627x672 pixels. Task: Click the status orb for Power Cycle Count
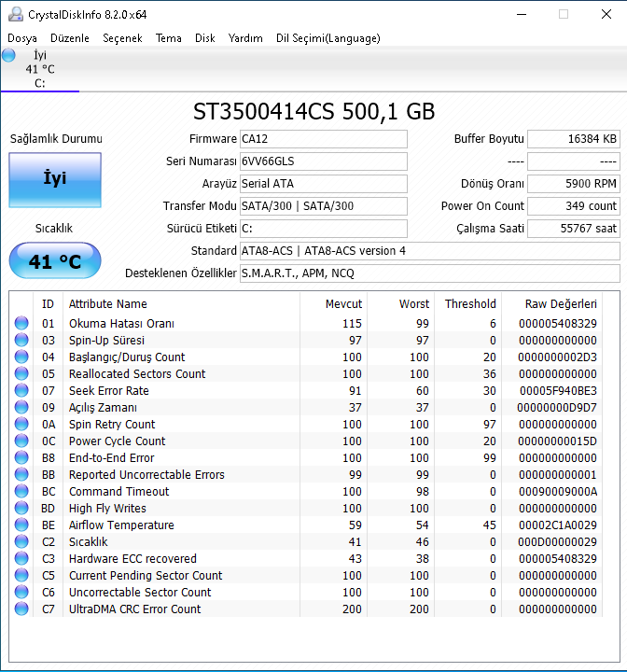(x=21, y=441)
